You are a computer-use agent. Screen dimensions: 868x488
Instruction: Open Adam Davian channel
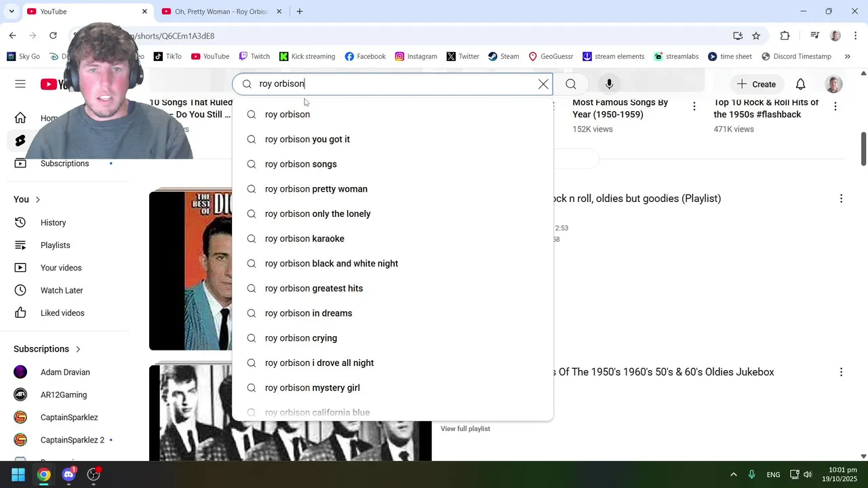coord(64,372)
